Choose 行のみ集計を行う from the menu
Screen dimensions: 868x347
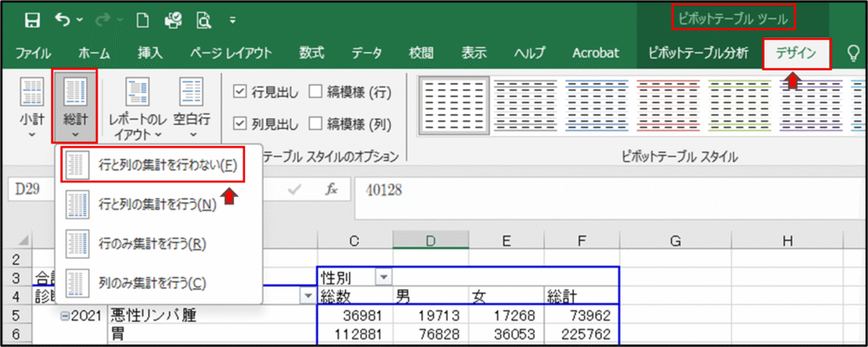152,243
